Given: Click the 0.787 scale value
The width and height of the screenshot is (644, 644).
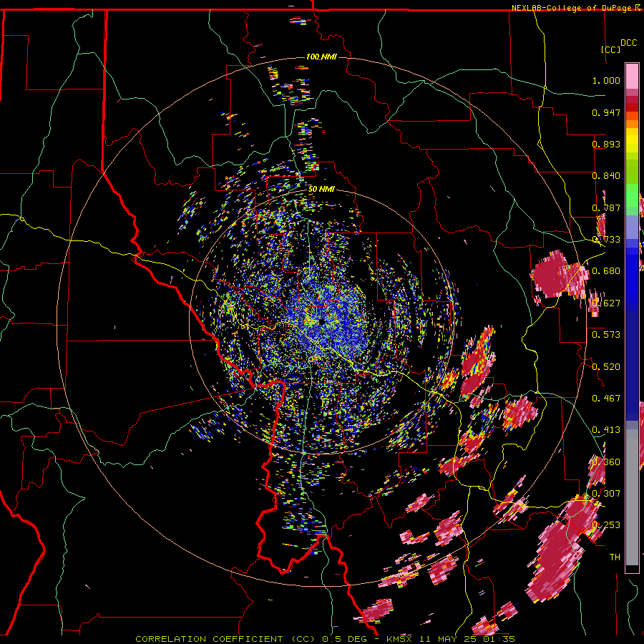Looking at the screenshot, I should tap(606, 208).
